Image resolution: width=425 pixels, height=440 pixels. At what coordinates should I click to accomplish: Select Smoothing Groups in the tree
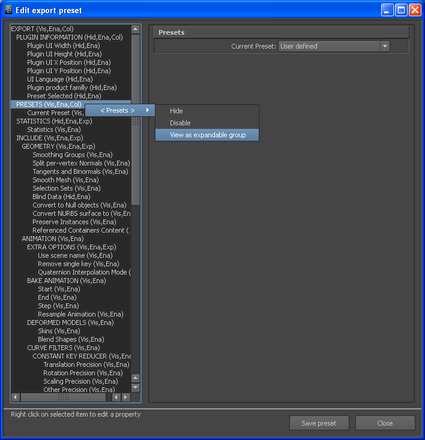tap(73, 155)
